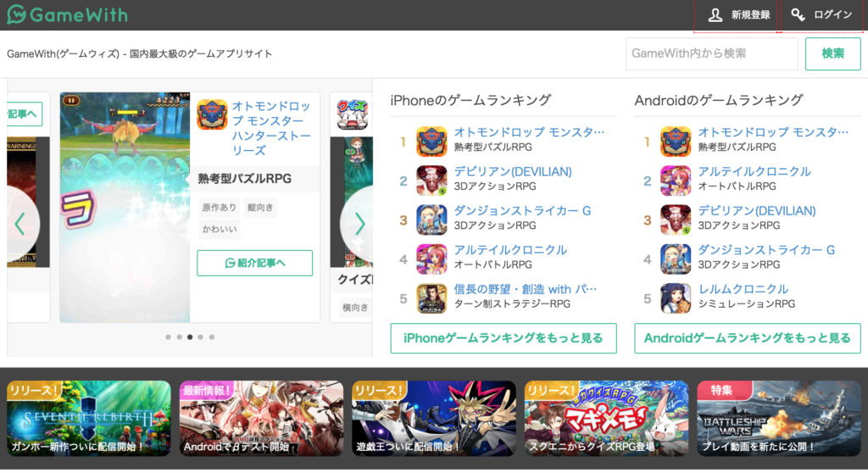Click the 縦向き tag

coord(260,208)
